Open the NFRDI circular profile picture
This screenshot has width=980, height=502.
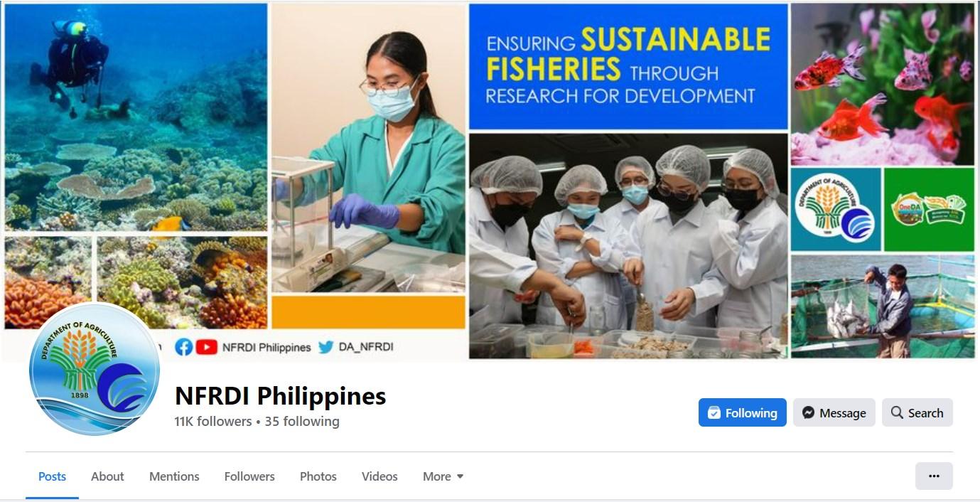[94, 369]
